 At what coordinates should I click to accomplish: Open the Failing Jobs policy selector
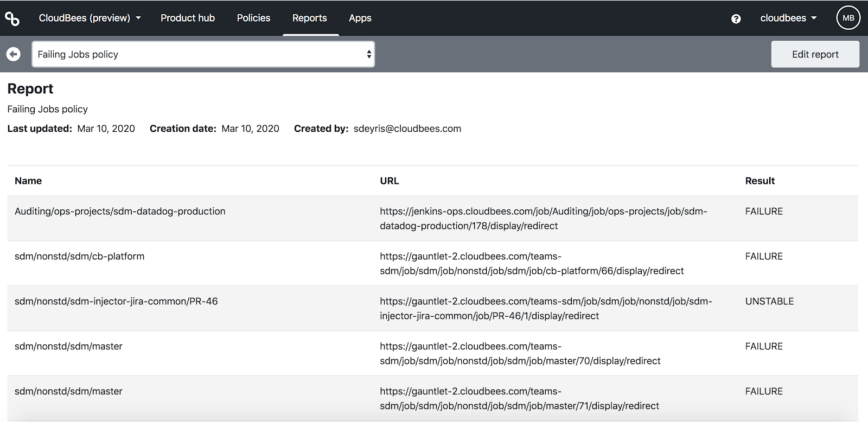203,54
